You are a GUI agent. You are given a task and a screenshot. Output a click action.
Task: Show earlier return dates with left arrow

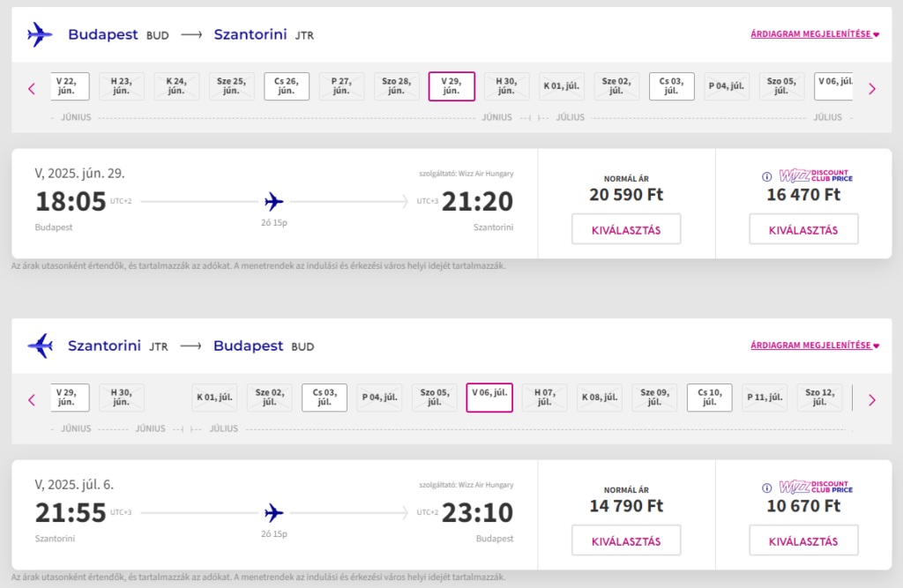pyautogui.click(x=32, y=400)
